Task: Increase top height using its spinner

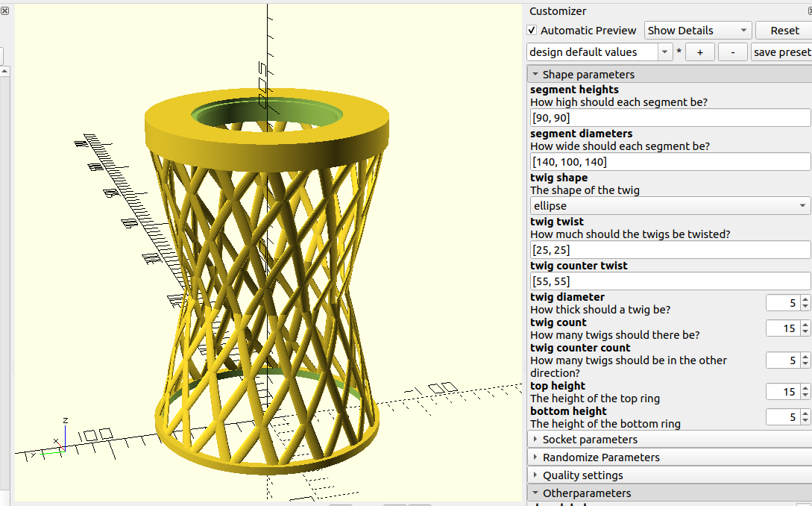Action: [805, 388]
